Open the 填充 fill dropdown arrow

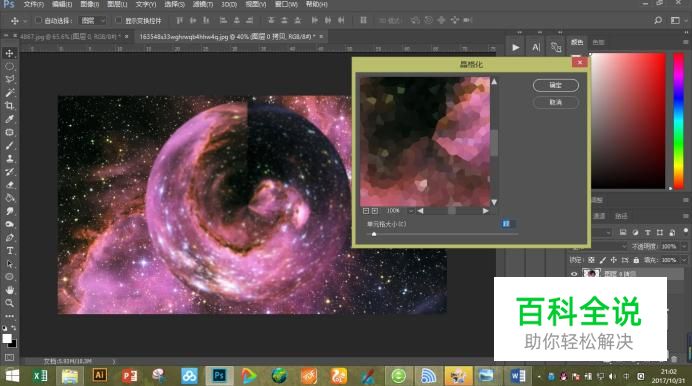pyautogui.click(x=684, y=260)
